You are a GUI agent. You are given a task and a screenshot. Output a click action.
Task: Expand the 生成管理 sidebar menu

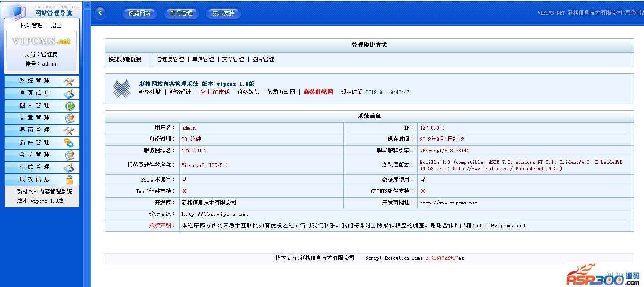(x=42, y=167)
